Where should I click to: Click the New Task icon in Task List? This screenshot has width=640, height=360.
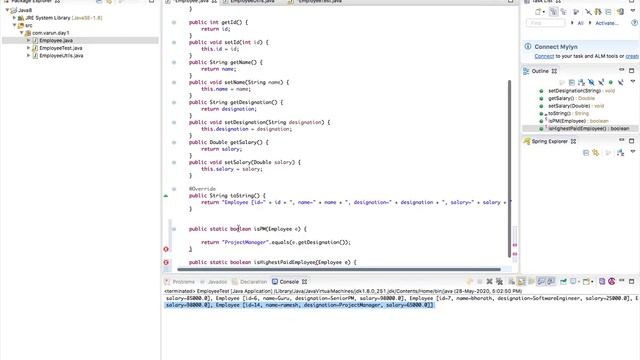click(538, 12)
